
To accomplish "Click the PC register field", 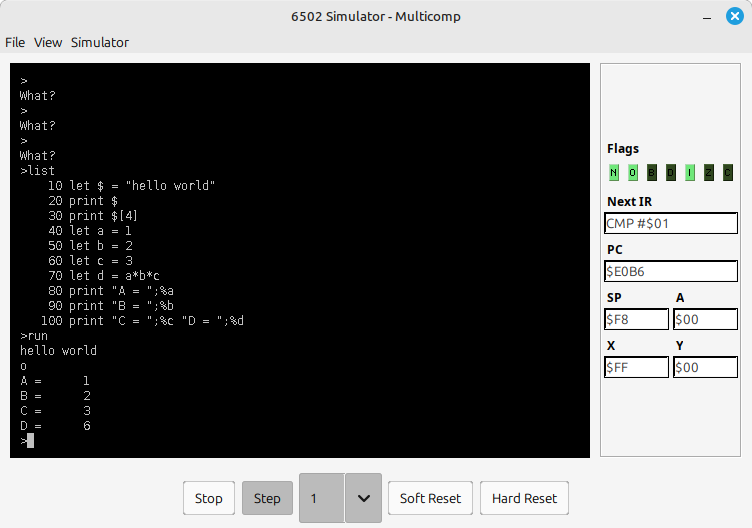I will 670,271.
